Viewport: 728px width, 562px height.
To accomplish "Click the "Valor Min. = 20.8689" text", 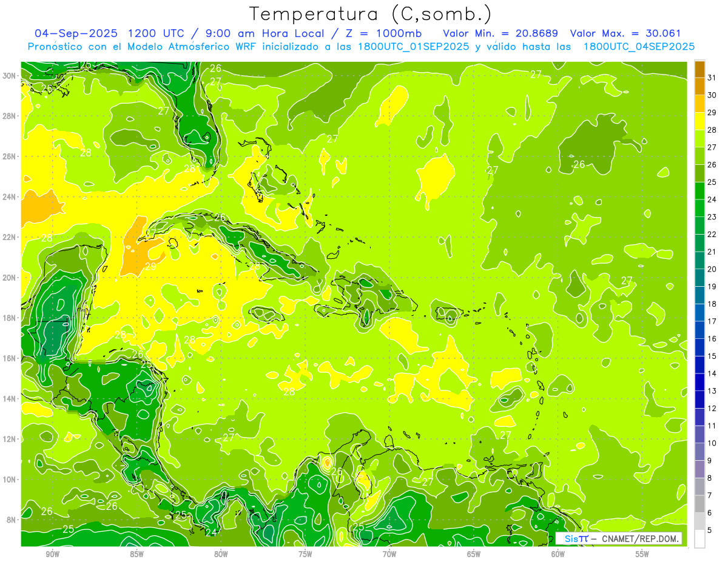I will pyautogui.click(x=500, y=33).
